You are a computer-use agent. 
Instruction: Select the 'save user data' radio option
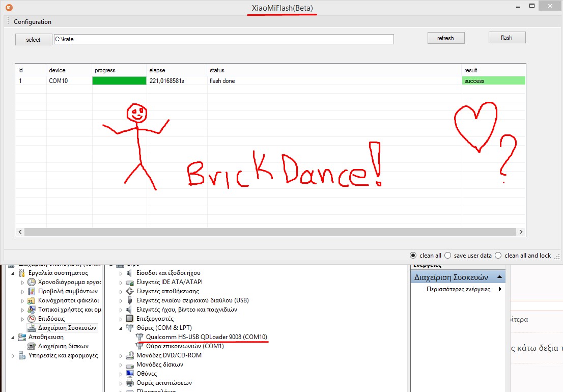click(x=448, y=256)
